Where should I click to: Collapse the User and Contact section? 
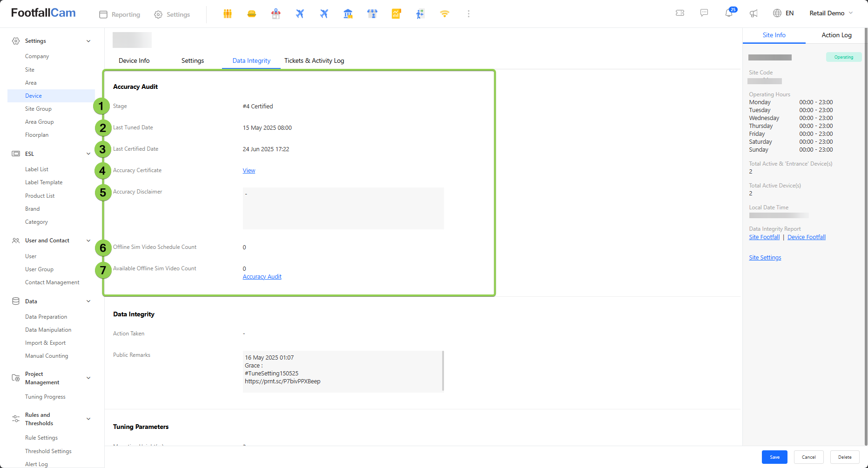point(88,241)
